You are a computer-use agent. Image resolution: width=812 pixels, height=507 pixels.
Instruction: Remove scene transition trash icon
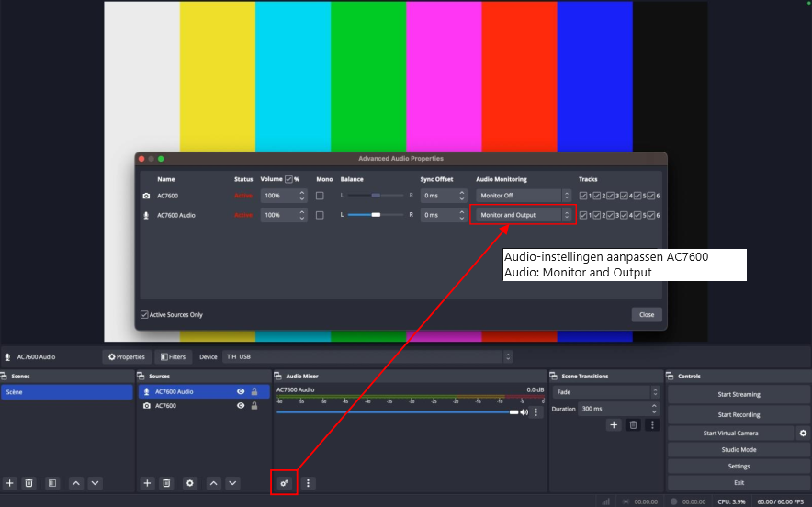point(633,425)
